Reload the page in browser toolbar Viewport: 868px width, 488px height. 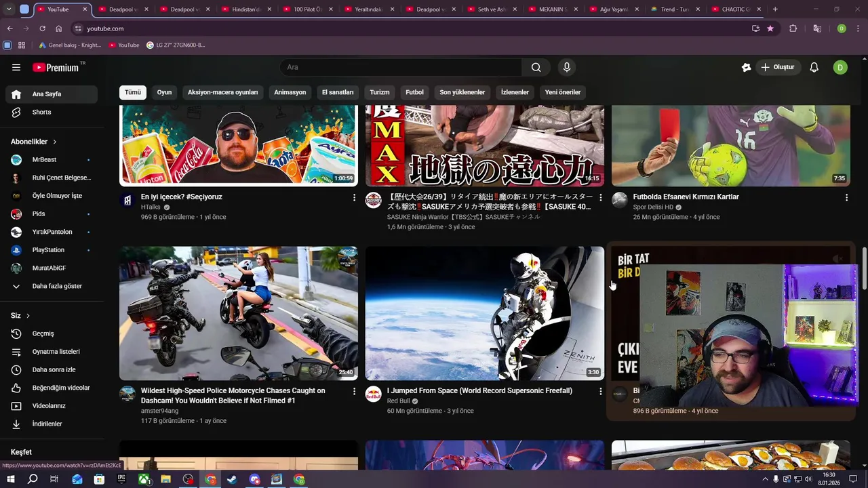click(42, 28)
